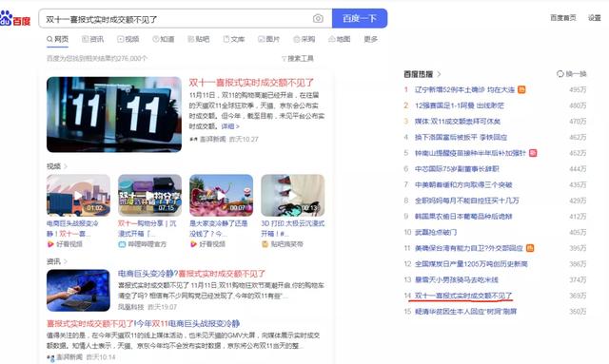This screenshot has height=364, width=609.
Task: Play the 00:13 3D打印 video thumbnail
Action: pyautogui.click(x=293, y=195)
